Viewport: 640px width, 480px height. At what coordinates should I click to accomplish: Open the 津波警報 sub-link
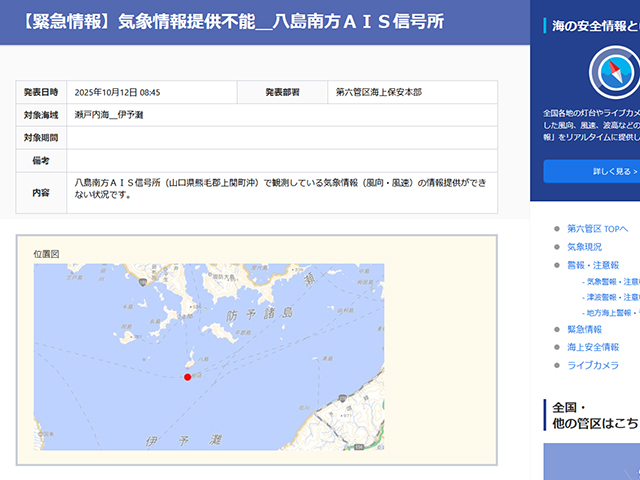click(x=610, y=297)
